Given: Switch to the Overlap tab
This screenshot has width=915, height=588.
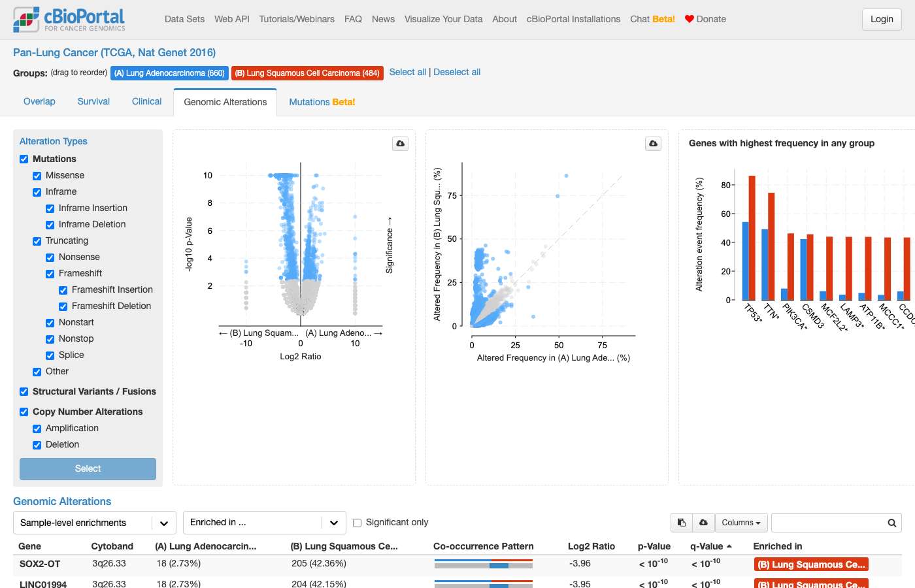Looking at the screenshot, I should click(x=39, y=102).
